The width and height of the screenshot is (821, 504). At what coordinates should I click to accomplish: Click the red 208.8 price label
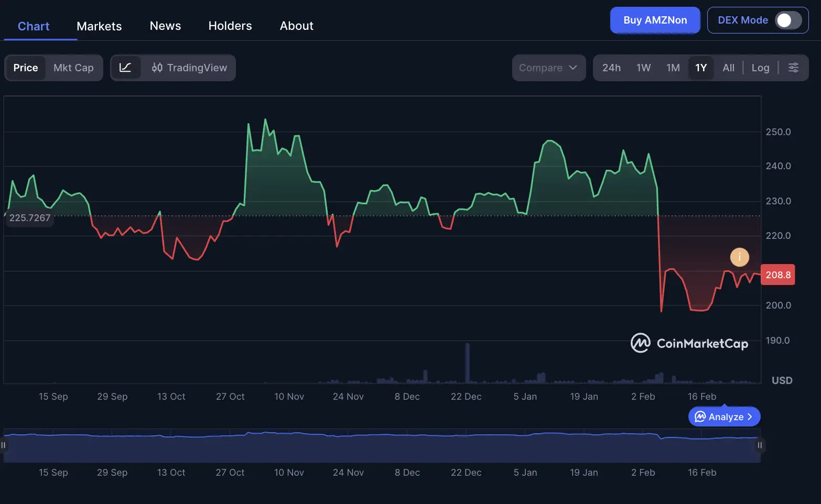[778, 275]
